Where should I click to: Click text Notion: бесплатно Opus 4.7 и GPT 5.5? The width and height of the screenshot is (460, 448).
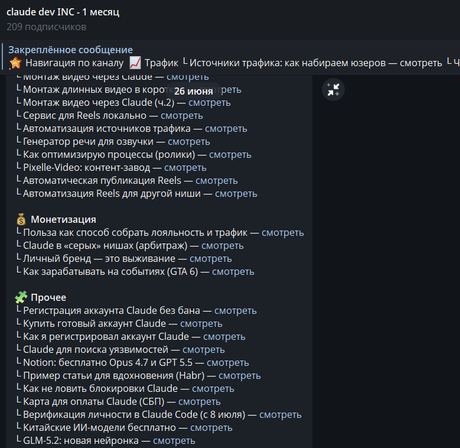pos(108,362)
